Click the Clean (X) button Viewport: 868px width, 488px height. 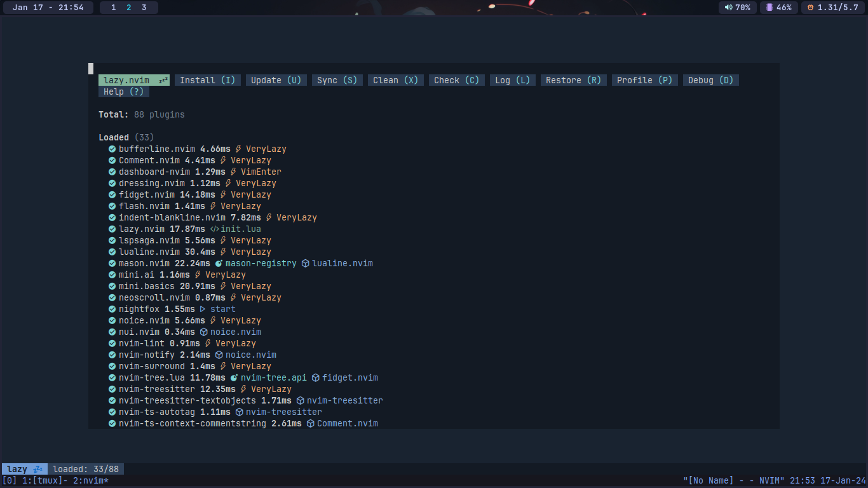pyautogui.click(x=396, y=80)
